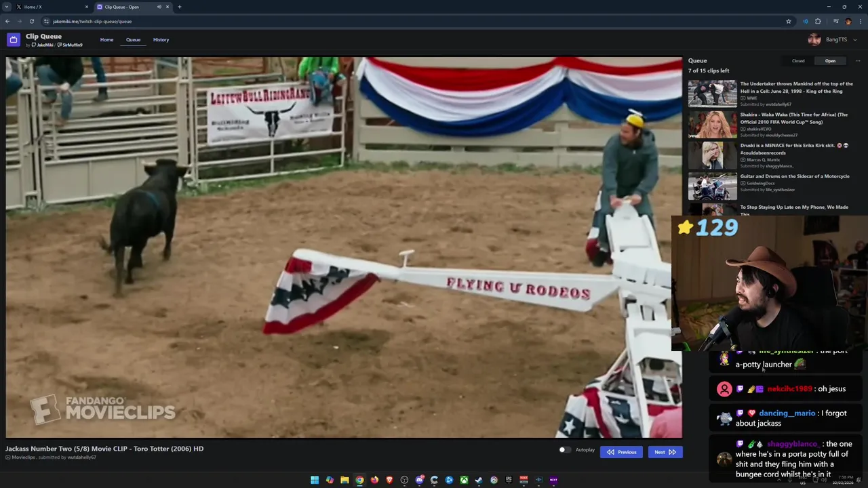The height and width of the screenshot is (488, 868).
Task: Launch Firefox from the taskbar
Action: [x=374, y=480]
